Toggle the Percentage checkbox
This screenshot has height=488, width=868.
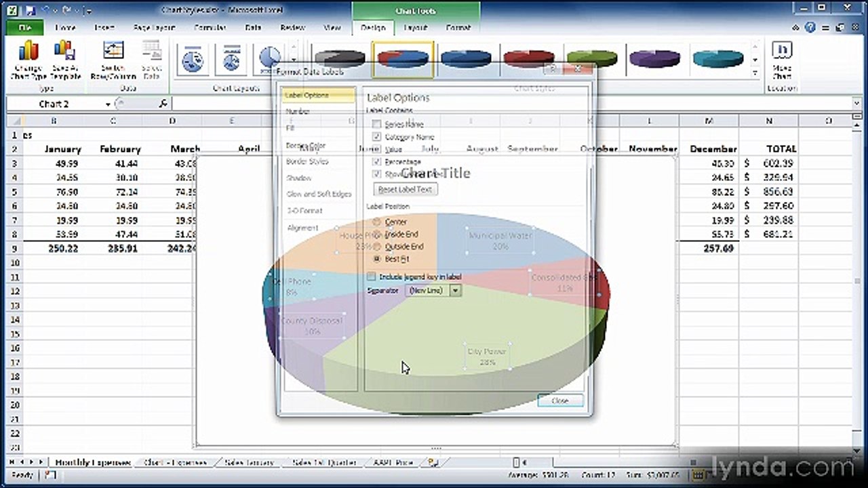(x=377, y=162)
